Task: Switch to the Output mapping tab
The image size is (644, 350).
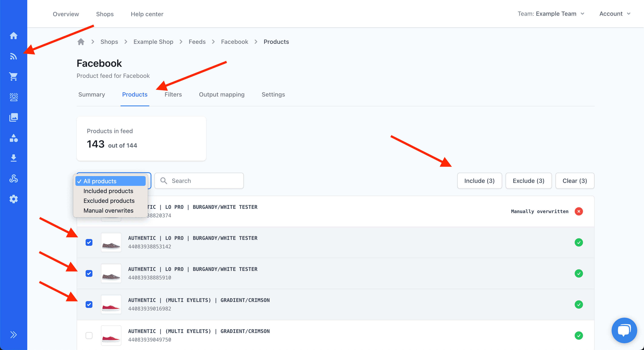Action: click(221, 94)
